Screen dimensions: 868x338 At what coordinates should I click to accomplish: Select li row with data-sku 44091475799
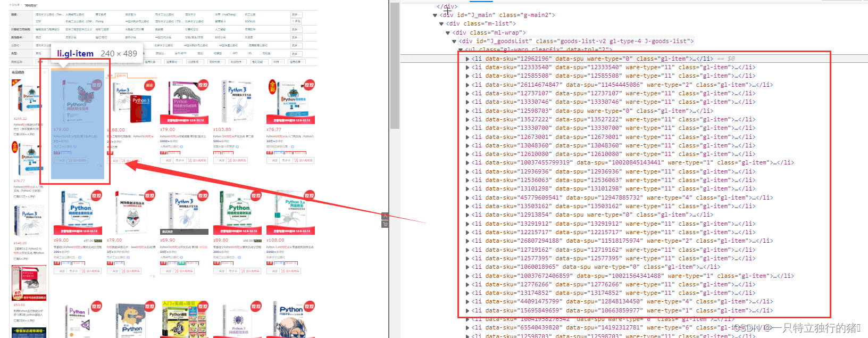pos(622,301)
